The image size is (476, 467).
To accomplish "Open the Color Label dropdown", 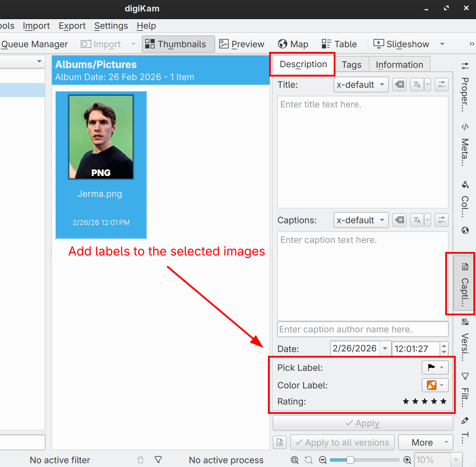I will [x=435, y=385].
